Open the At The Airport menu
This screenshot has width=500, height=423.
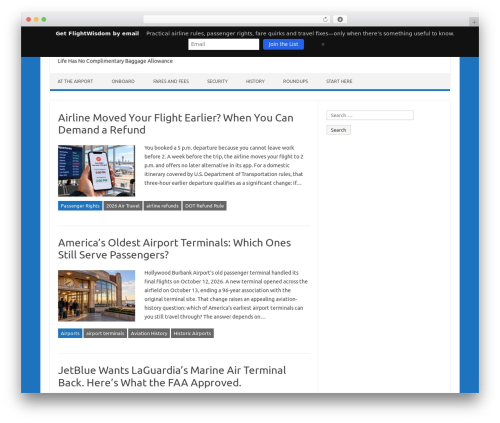tap(75, 81)
